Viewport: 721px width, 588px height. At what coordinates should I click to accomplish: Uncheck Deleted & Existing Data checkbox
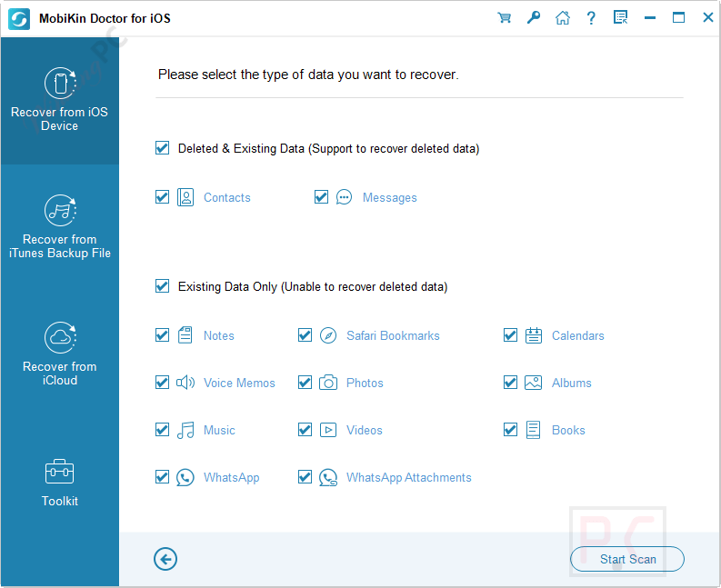pyautogui.click(x=163, y=148)
